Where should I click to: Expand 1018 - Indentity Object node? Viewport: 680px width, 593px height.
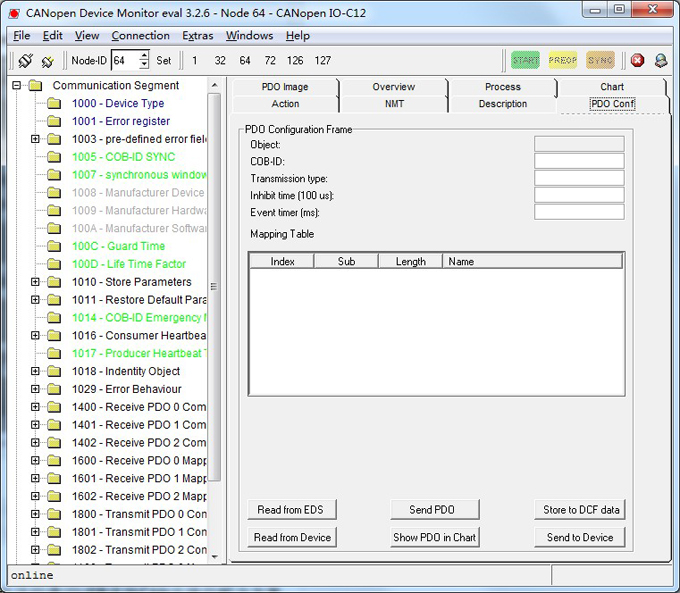click(35, 371)
